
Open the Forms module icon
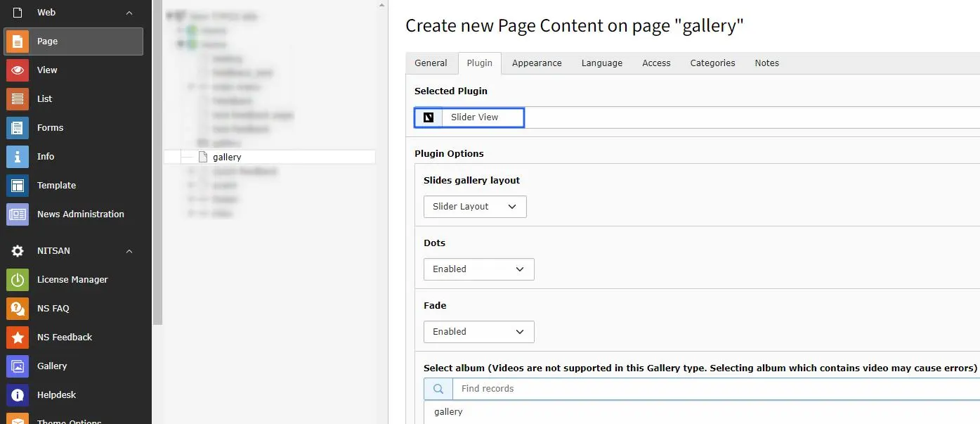click(x=18, y=127)
